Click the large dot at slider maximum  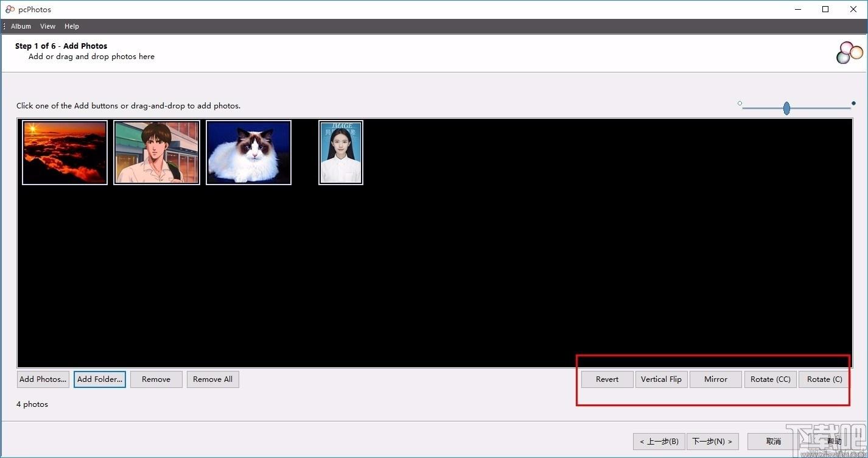(853, 104)
